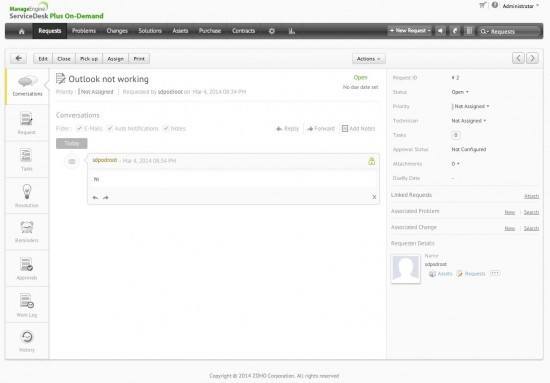Click the reply arrow inside the message box
Image resolution: width=550 pixels, height=383 pixels.
pos(95,197)
